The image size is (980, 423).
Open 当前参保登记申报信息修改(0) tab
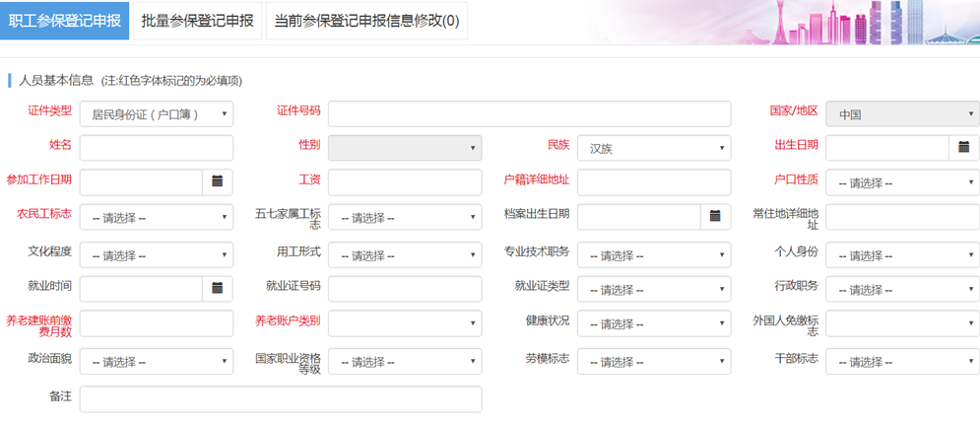coord(366,21)
